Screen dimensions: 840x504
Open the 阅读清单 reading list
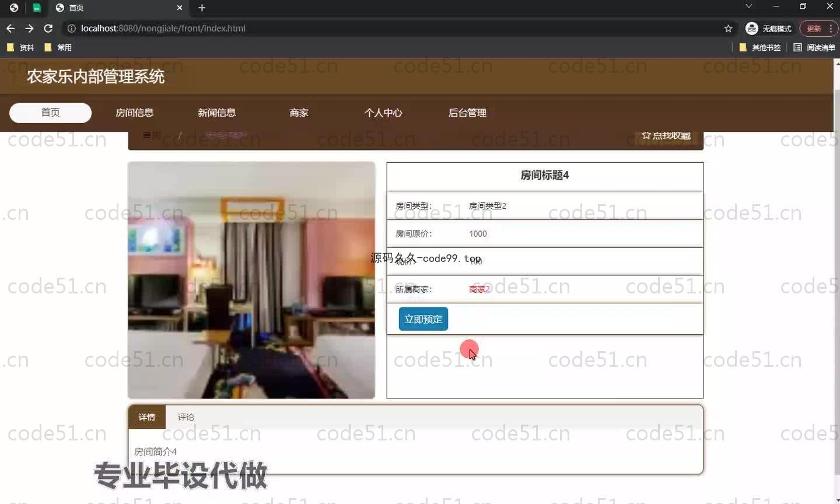[814, 47]
